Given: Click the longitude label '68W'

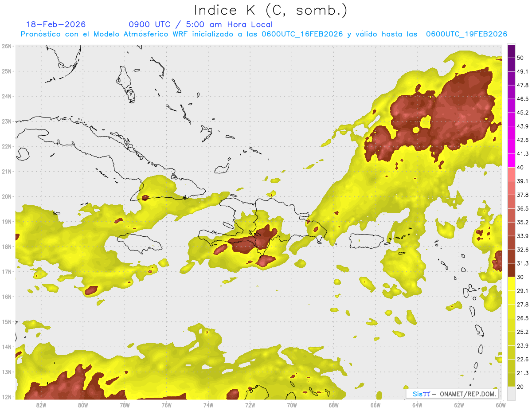Looking at the screenshot, I should pyautogui.click(x=334, y=405).
